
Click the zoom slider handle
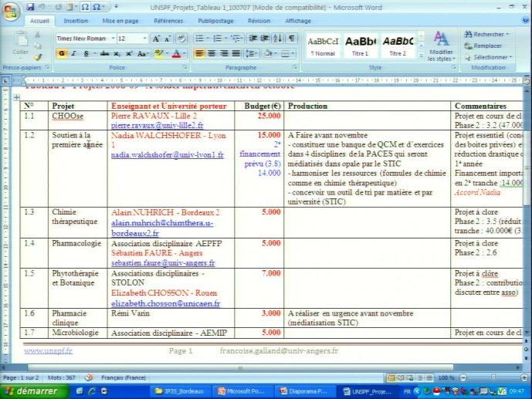point(493,377)
